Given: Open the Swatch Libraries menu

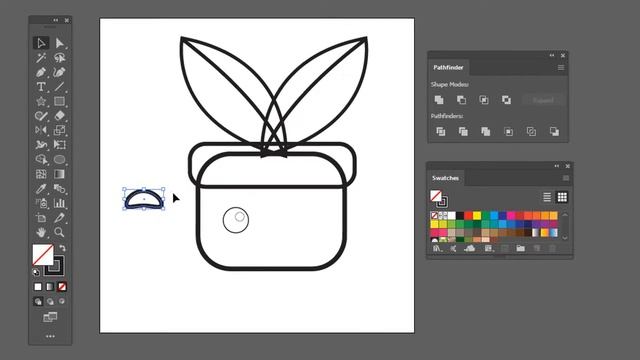Looking at the screenshot, I should click(x=437, y=248).
